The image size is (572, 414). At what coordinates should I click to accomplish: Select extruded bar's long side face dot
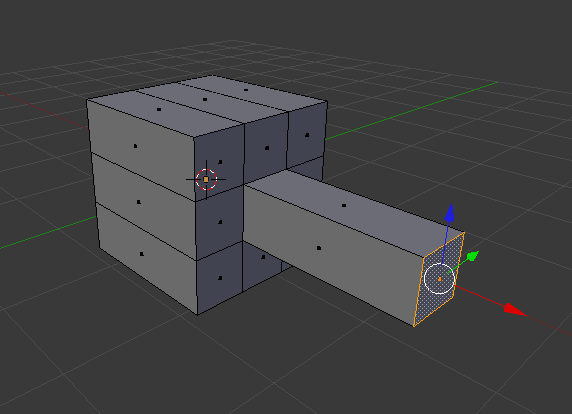coord(319,248)
